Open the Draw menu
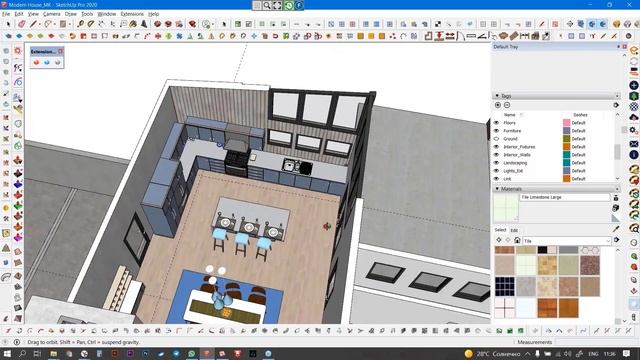 pyautogui.click(x=71, y=14)
